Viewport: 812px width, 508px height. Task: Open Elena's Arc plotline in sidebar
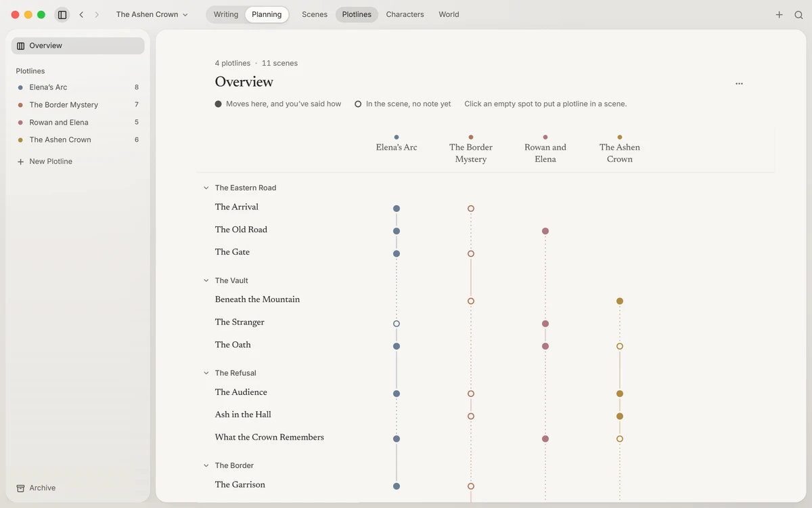(78, 87)
